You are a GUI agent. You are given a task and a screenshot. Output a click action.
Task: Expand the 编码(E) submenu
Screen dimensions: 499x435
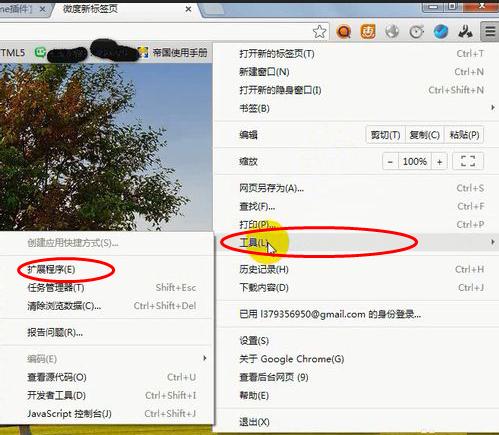coord(106,359)
